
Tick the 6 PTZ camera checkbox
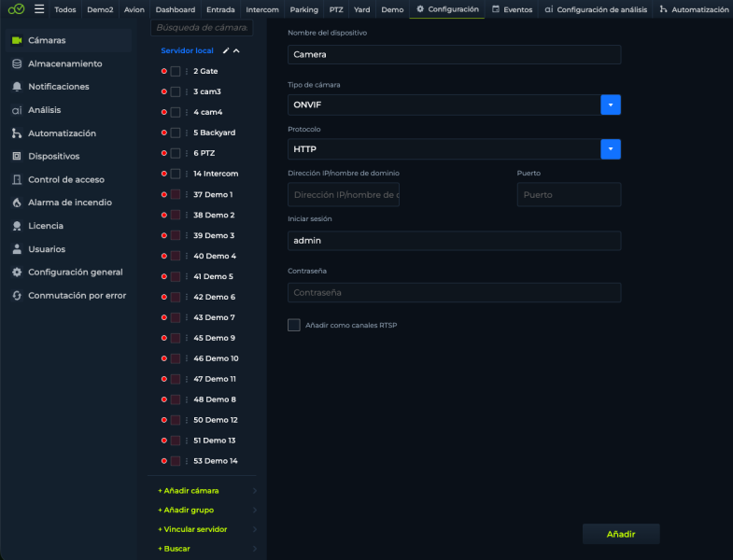(176, 153)
